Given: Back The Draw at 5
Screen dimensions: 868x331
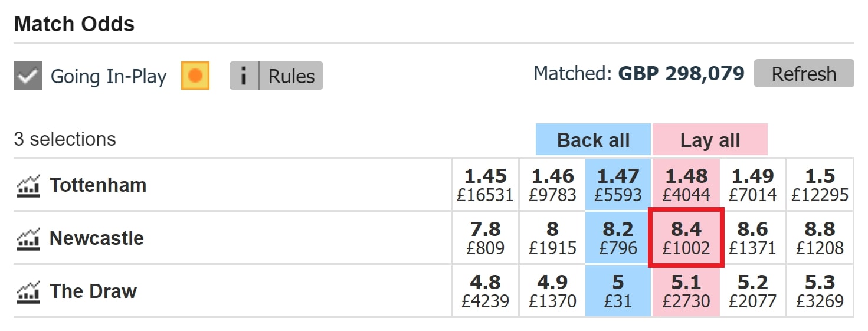Looking at the screenshot, I should coord(618,291).
